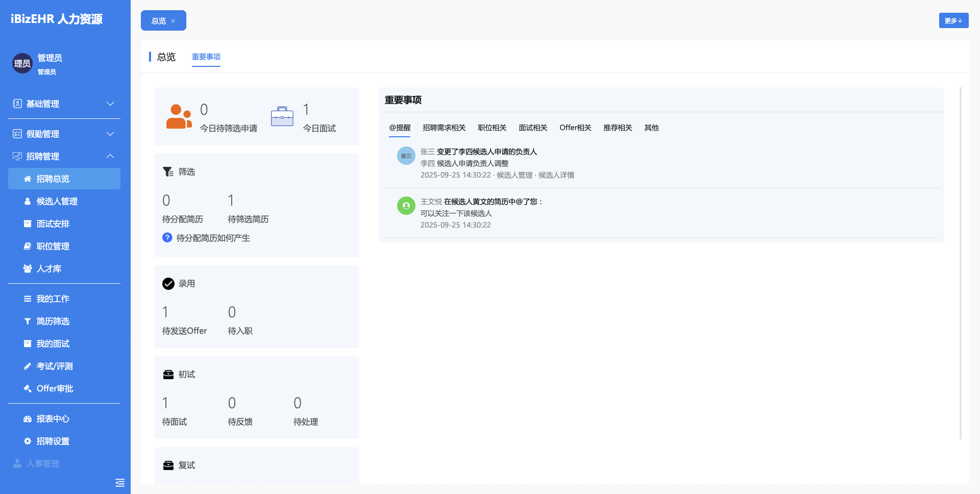The height and width of the screenshot is (494, 980).
Task: Click the 待分配简历如何产生 help link
Action: click(x=213, y=238)
